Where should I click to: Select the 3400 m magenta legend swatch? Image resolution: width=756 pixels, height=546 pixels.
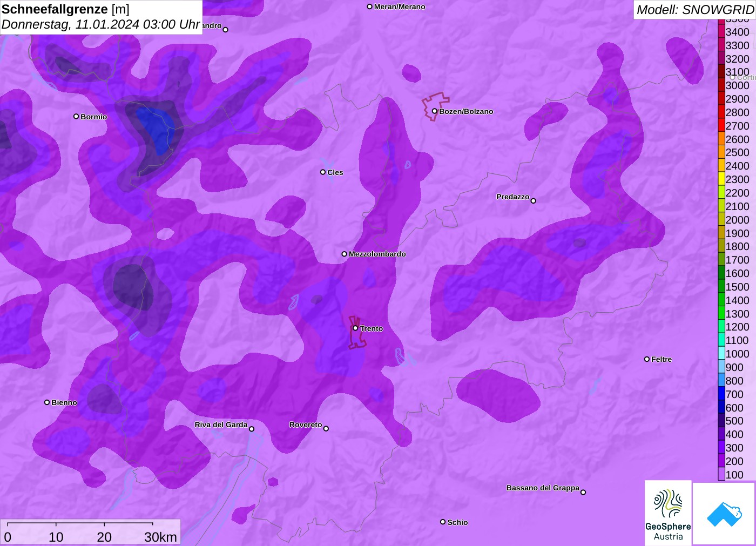click(x=721, y=31)
